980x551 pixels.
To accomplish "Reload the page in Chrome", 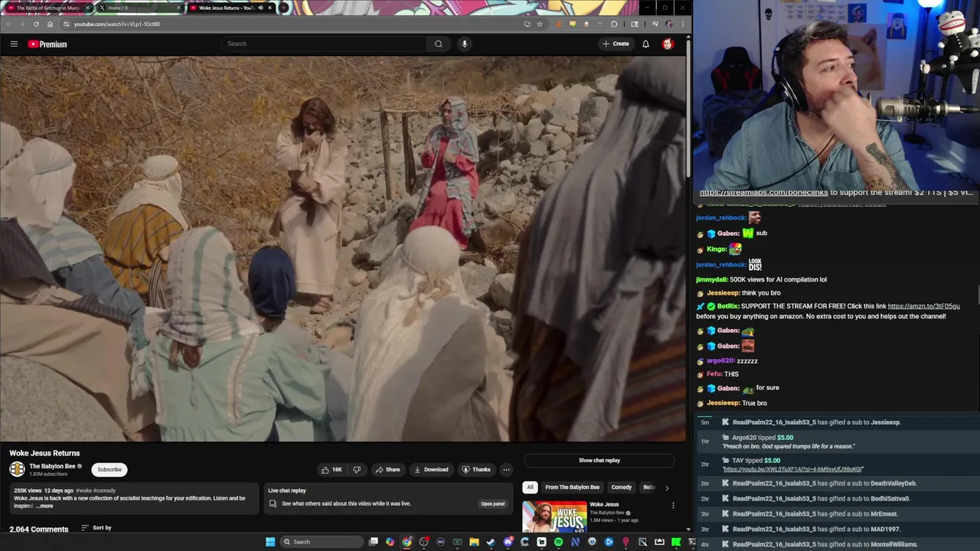I will pyautogui.click(x=37, y=24).
